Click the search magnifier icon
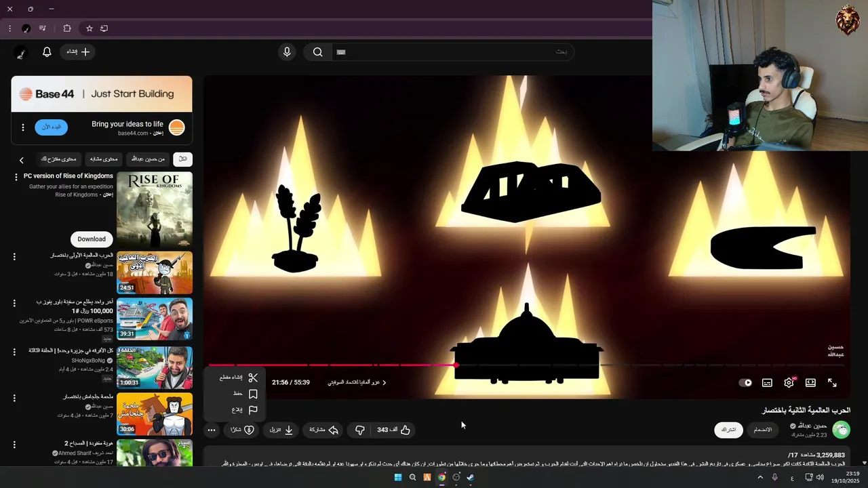Image resolution: width=868 pixels, height=488 pixels. (x=317, y=52)
